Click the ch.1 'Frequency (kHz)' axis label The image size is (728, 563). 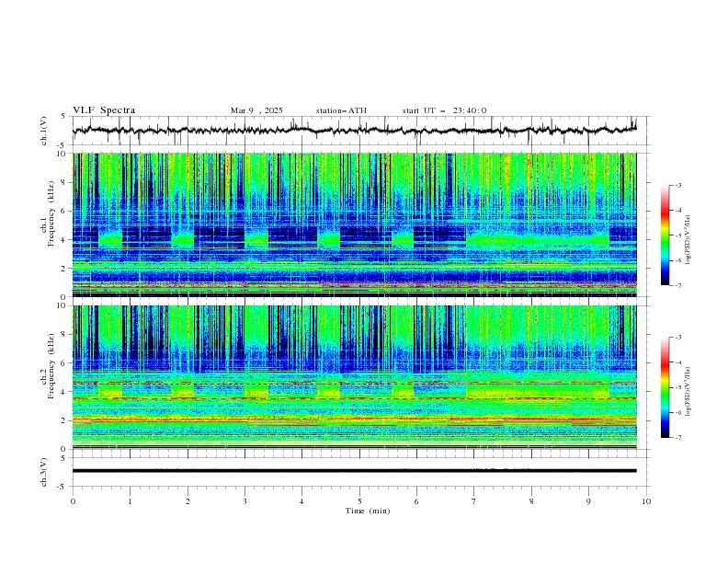(x=51, y=213)
